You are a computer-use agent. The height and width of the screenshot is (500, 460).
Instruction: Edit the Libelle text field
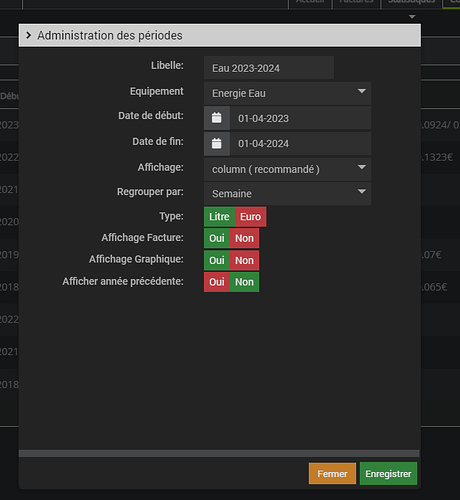(x=269, y=68)
